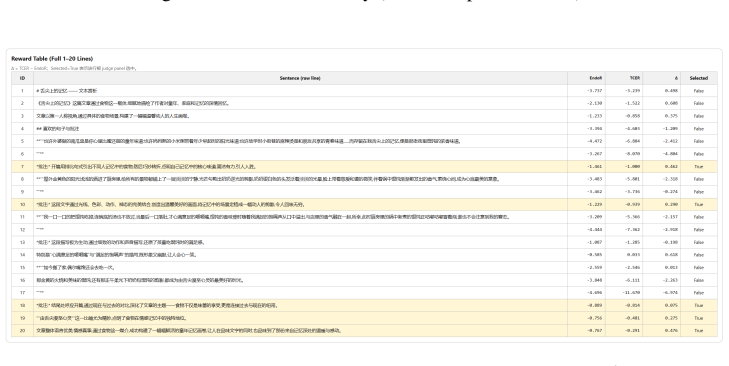Click the True value in row 19
729x366 pixels.
coord(698,318)
